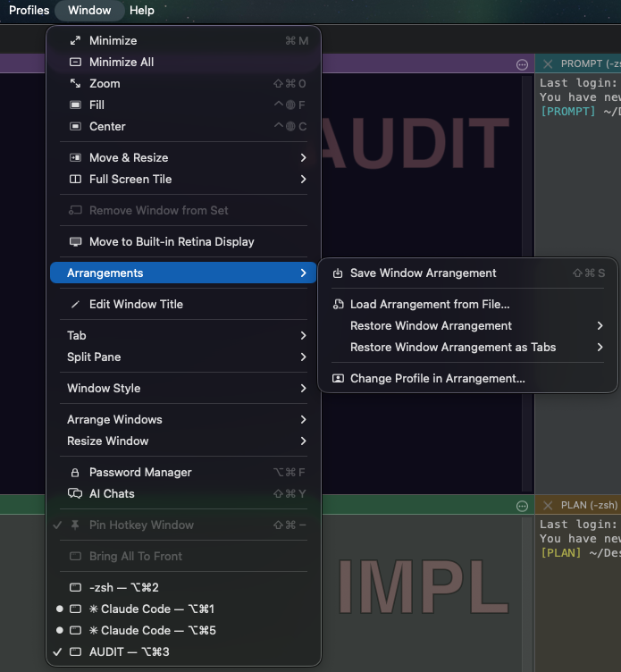Open Password Manager from the menu
621x672 pixels.
coord(183,473)
